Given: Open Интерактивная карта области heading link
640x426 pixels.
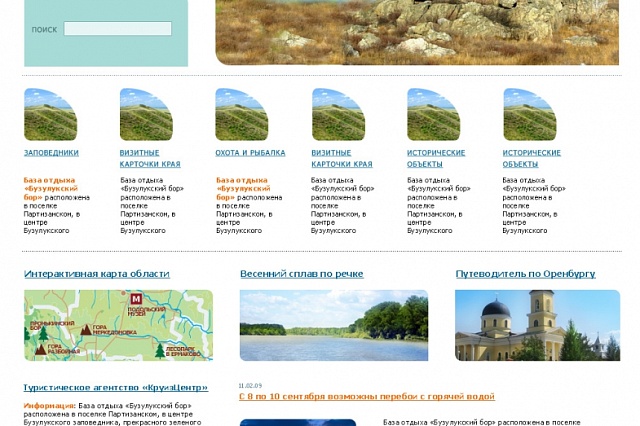Looking at the screenshot, I should point(97,274).
